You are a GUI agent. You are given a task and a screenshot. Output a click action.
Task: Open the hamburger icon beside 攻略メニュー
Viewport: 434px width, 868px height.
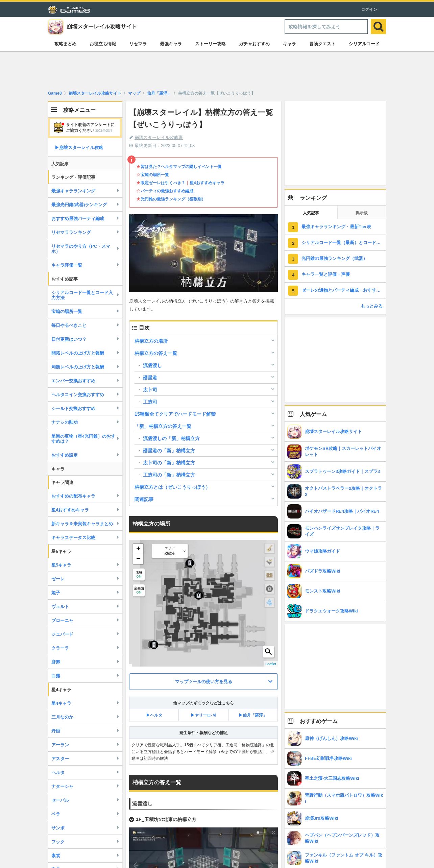(54, 110)
